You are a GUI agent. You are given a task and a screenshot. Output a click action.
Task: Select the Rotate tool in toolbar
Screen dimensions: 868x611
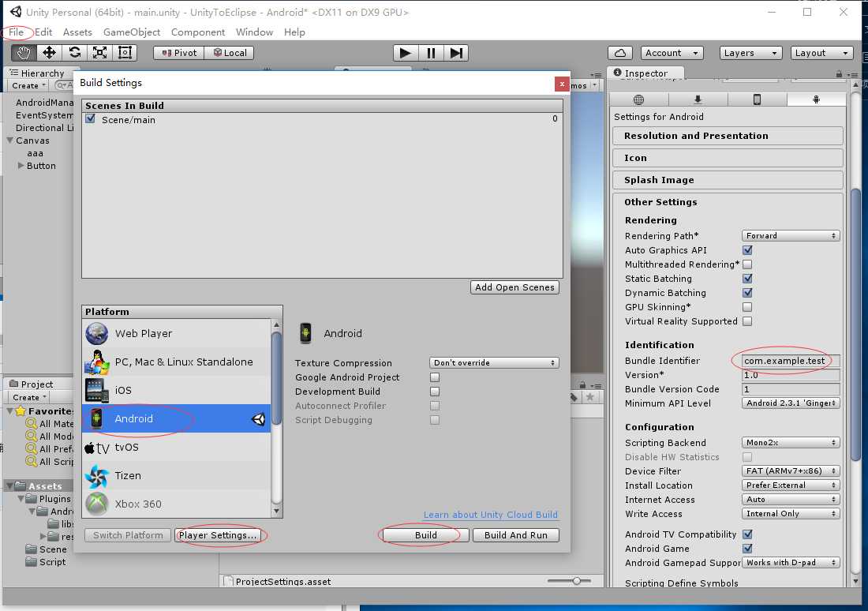(x=75, y=53)
